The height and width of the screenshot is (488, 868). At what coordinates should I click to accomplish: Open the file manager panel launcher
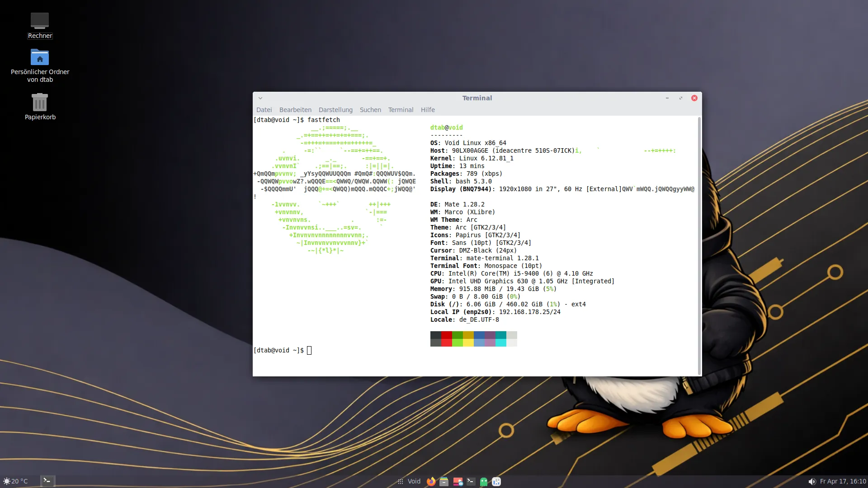pyautogui.click(x=444, y=481)
